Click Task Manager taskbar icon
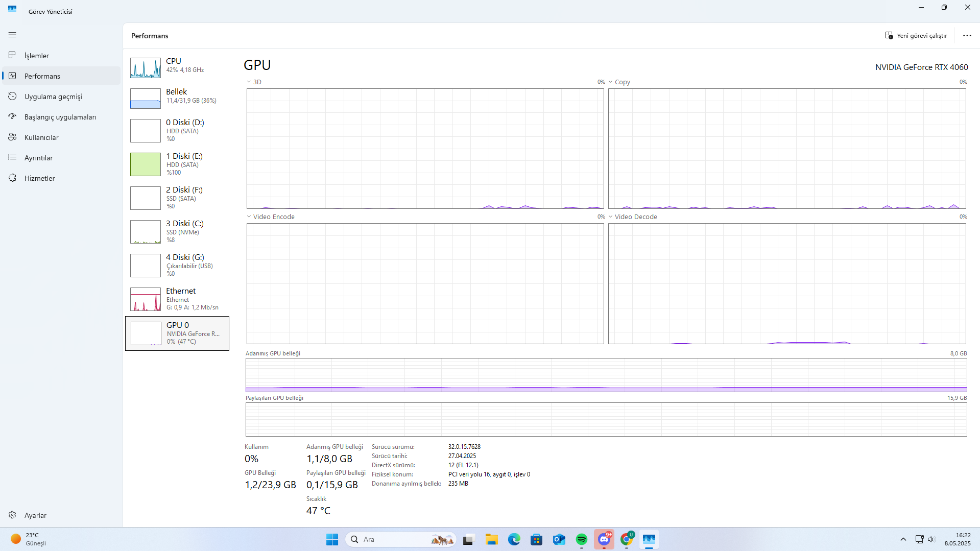980x551 pixels. pos(649,539)
